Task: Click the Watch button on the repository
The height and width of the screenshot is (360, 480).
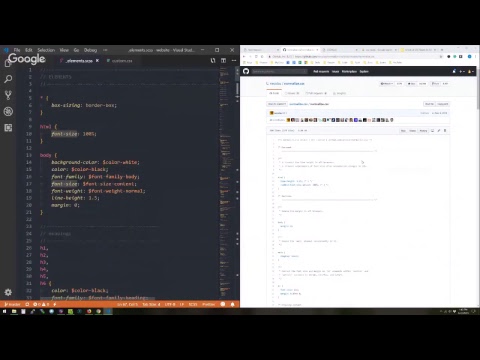Action: coord(387,84)
